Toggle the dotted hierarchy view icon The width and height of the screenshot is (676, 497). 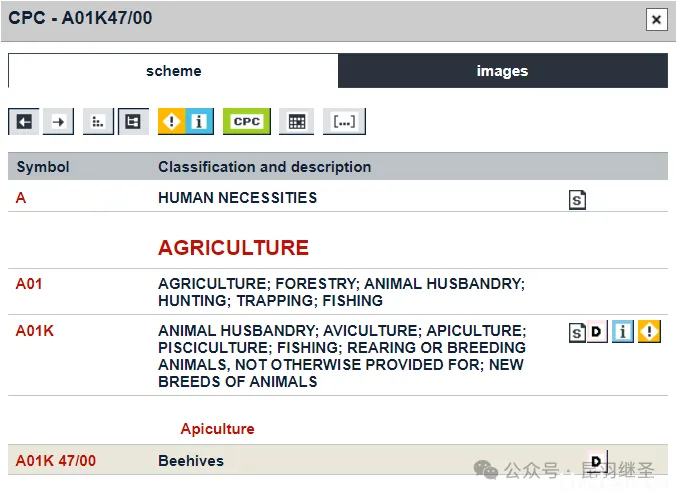click(x=98, y=122)
